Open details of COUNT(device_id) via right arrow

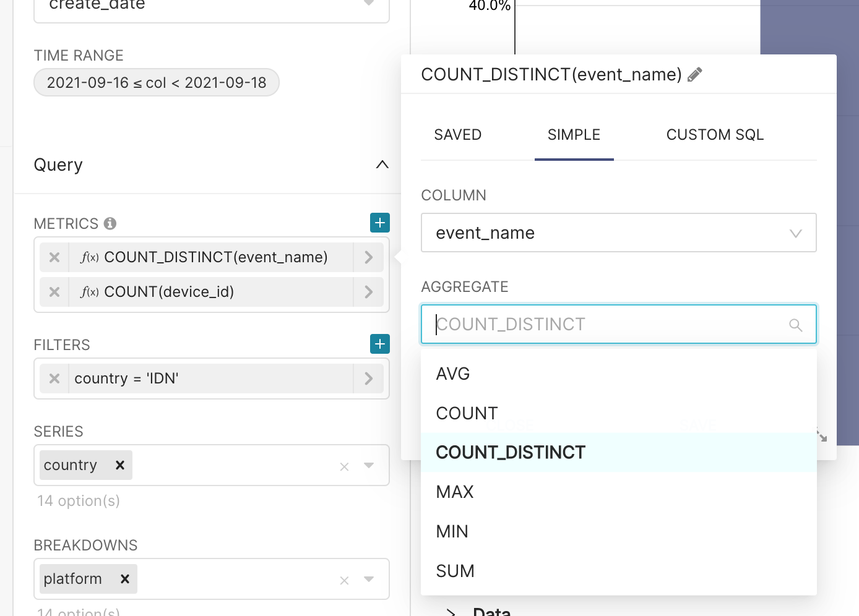coord(369,291)
